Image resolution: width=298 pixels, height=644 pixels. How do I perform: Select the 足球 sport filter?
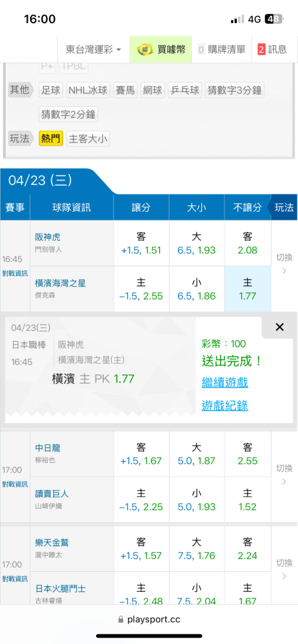(x=52, y=90)
